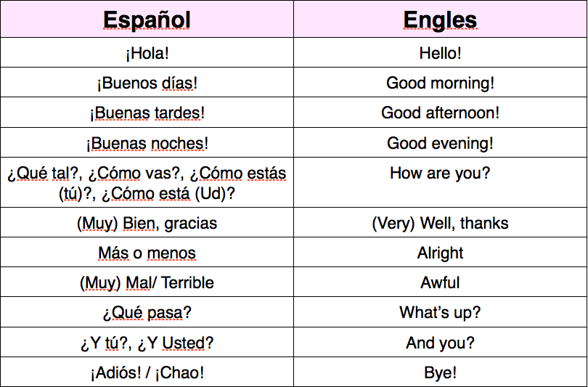Click on "Más o menos" text
The image size is (588, 387).
147,253
